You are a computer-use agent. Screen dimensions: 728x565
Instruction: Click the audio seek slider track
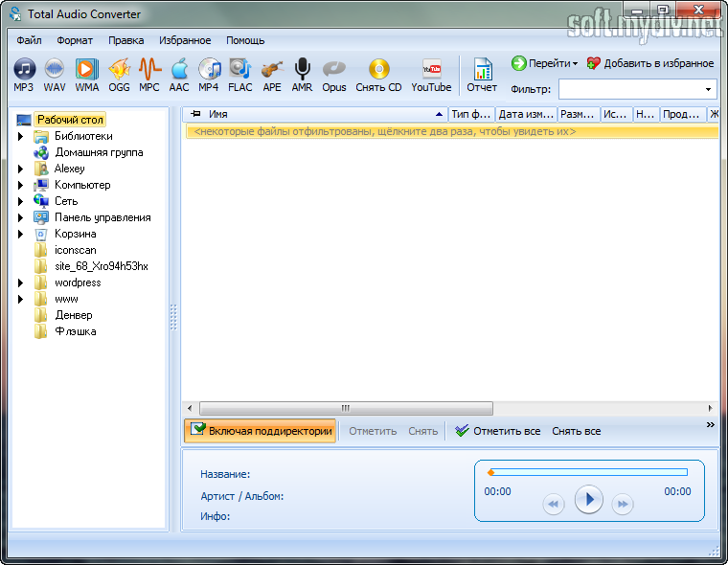click(587, 473)
